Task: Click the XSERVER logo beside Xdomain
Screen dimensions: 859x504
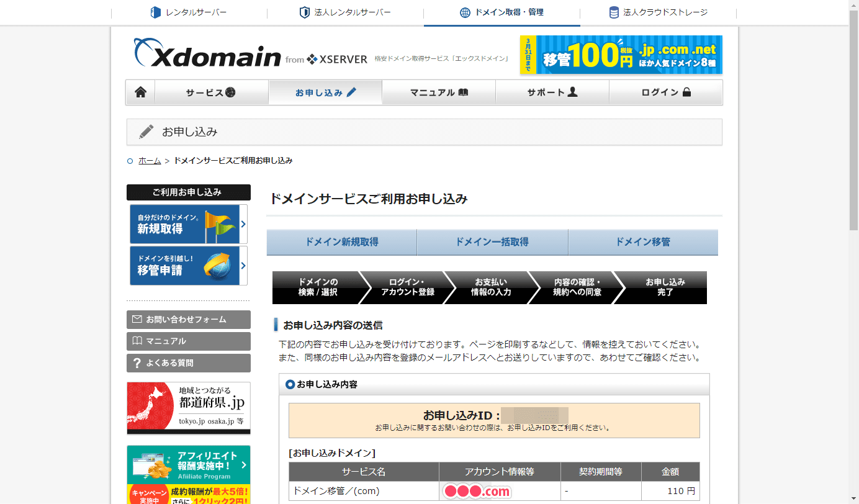Action: tap(337, 60)
